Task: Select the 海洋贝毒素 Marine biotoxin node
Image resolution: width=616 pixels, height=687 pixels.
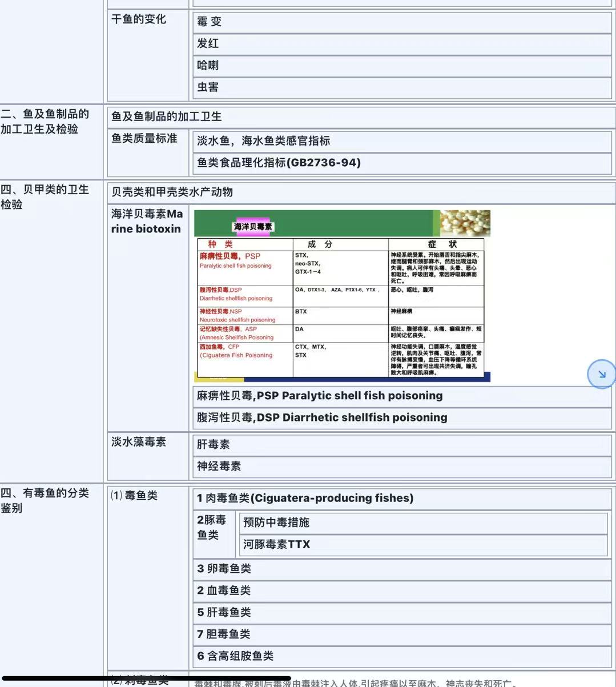Action: (x=147, y=221)
